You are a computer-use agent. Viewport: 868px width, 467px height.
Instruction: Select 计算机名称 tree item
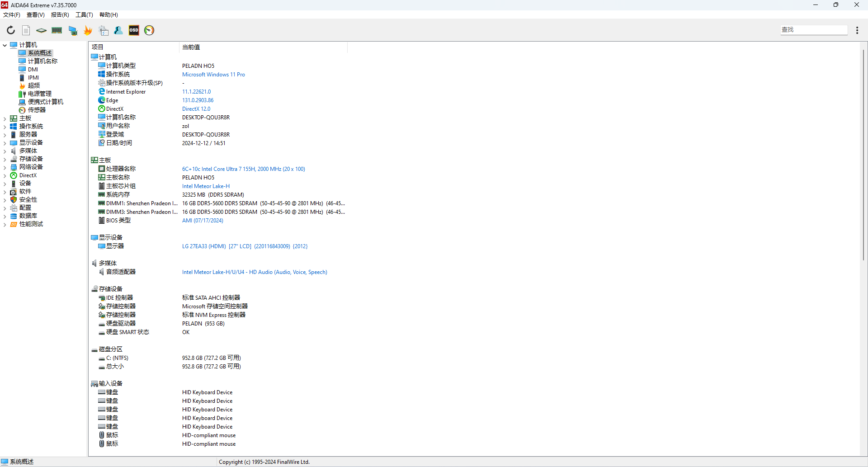[42, 61]
